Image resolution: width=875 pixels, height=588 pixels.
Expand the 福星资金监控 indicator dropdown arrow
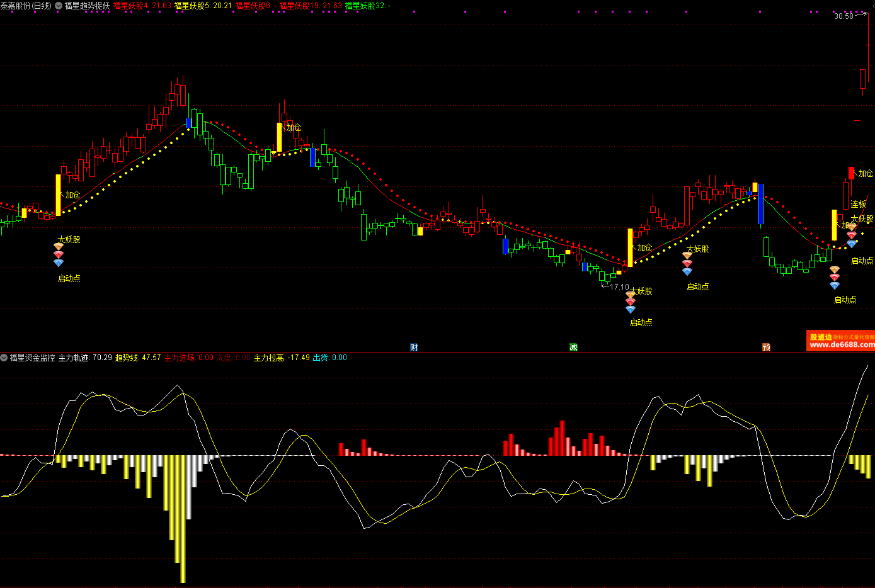[4, 358]
